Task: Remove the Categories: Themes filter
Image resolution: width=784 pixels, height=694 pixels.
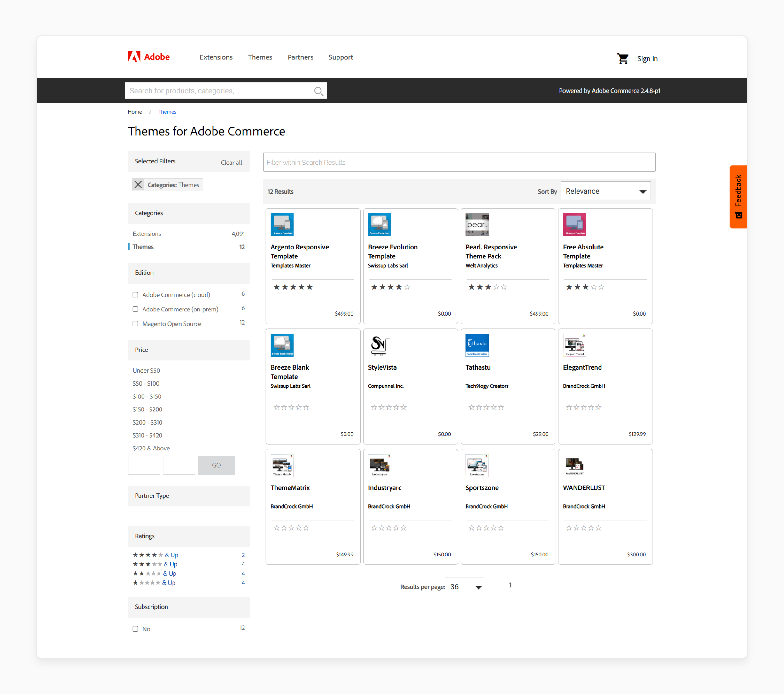Action: click(x=138, y=185)
